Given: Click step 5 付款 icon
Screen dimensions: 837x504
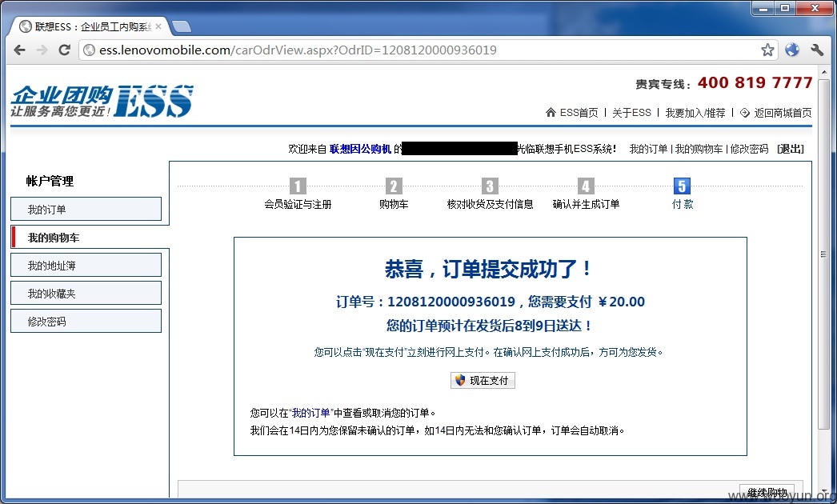Looking at the screenshot, I should (x=683, y=186).
